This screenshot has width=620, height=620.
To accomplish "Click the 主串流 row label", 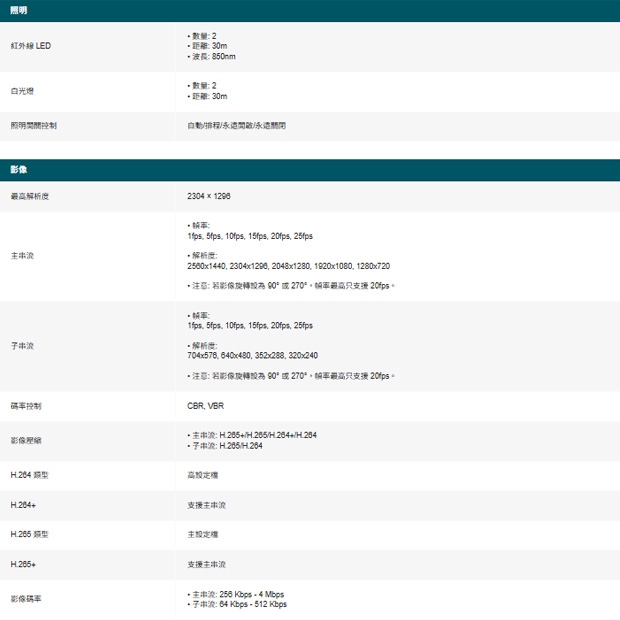I will tap(22, 256).
